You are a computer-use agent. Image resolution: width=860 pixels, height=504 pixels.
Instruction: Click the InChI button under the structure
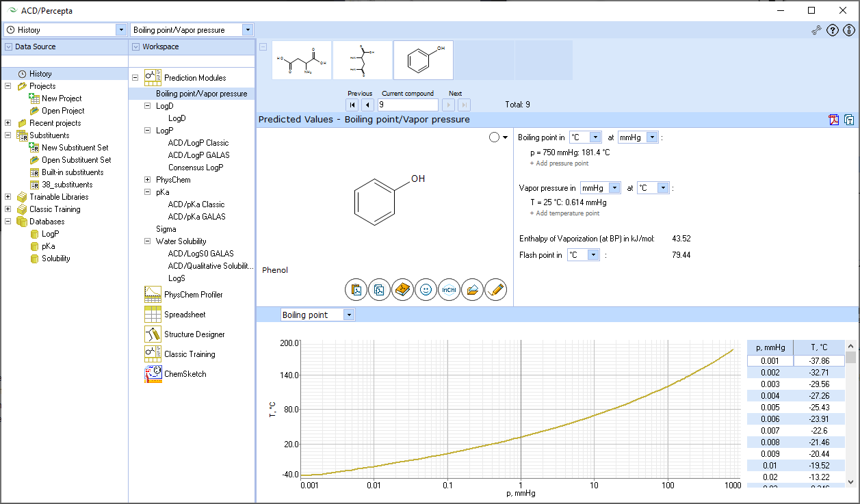coord(449,290)
